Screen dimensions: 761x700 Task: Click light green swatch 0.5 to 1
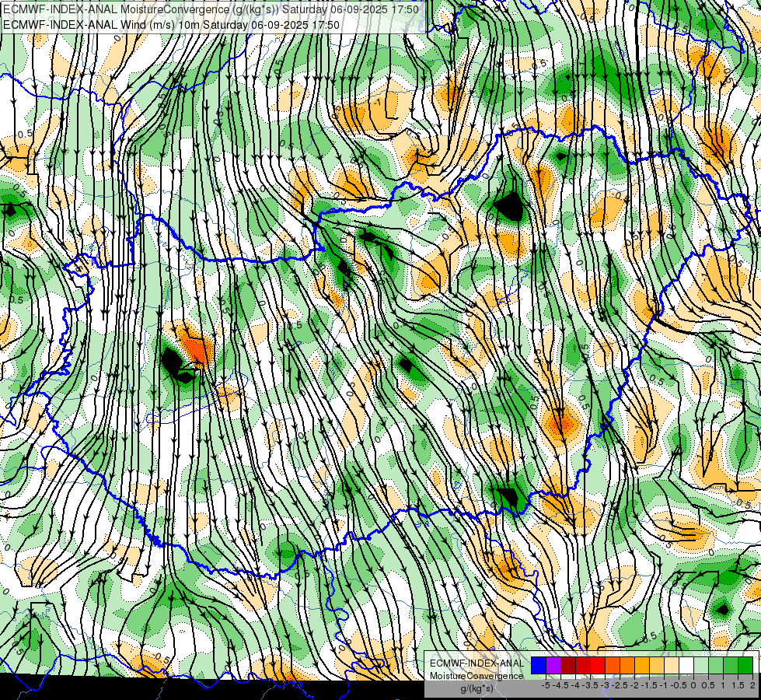coord(716,666)
